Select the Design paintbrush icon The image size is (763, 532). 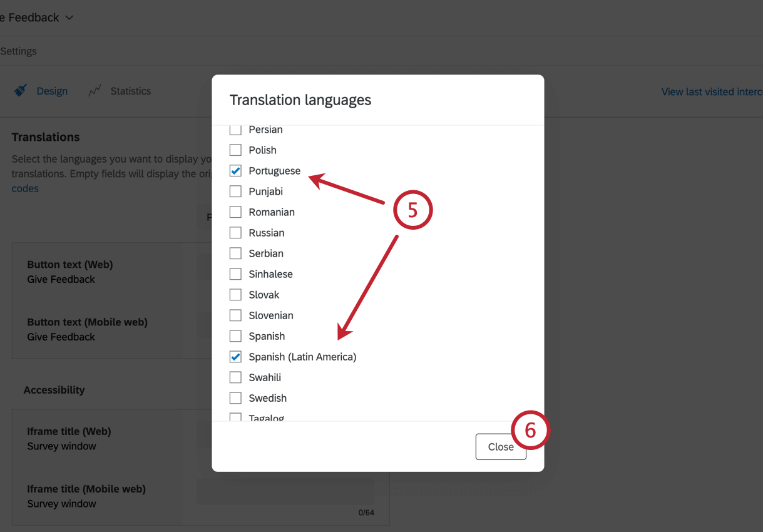tap(21, 90)
